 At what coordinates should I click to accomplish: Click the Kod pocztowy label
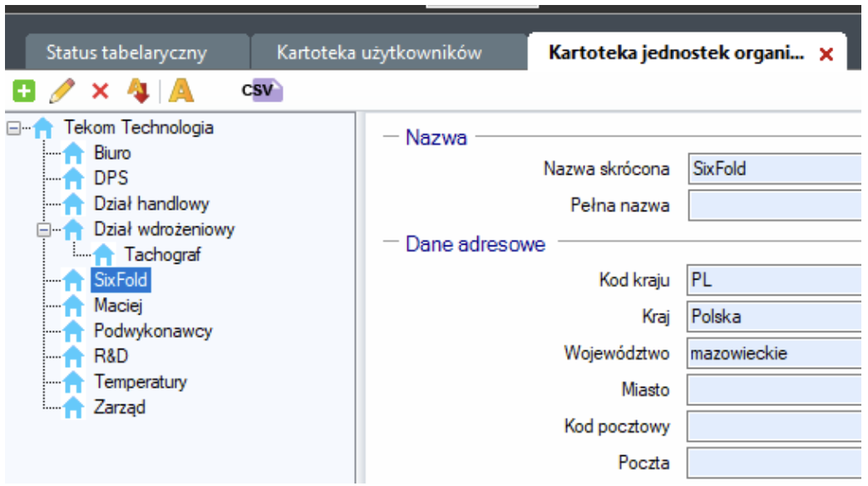[x=617, y=426]
